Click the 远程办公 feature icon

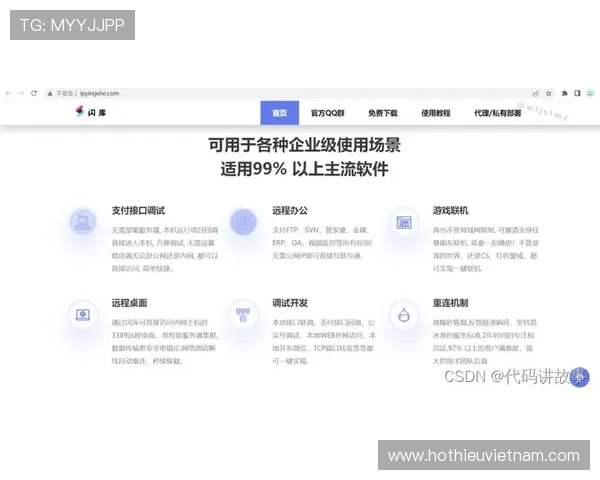point(243,222)
